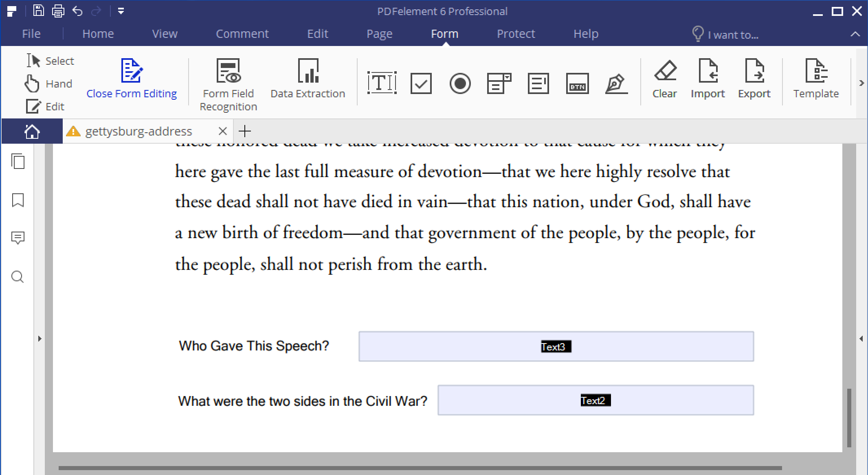Open the page thumbnails panel

(18, 162)
